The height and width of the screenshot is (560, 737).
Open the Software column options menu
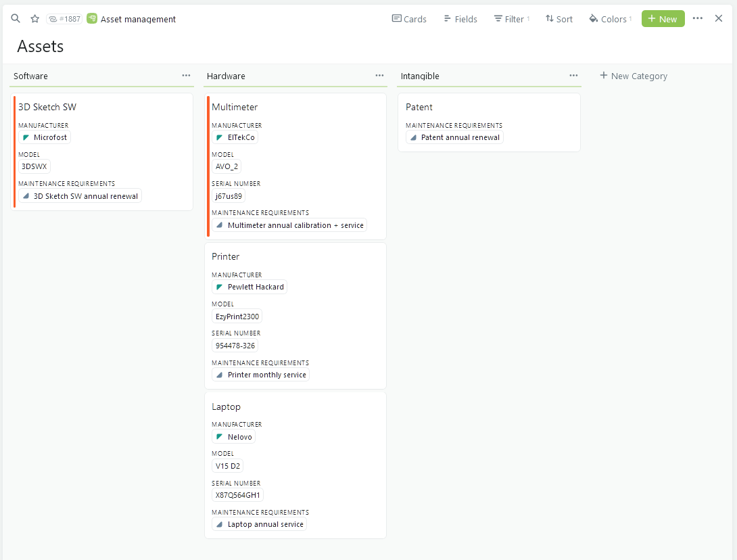click(186, 76)
